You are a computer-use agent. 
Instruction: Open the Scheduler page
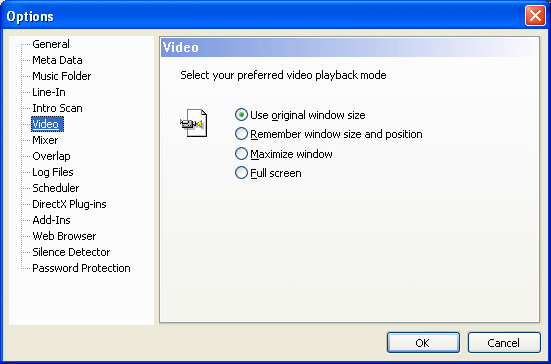(x=56, y=188)
